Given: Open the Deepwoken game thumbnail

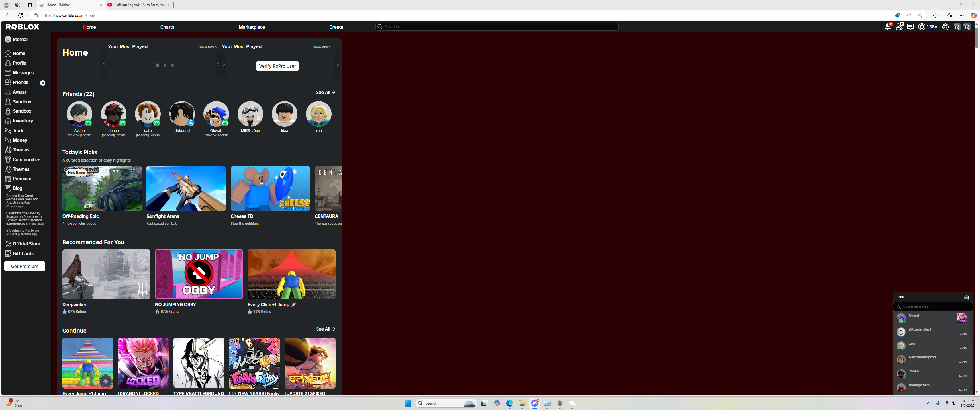Looking at the screenshot, I should [x=106, y=274].
